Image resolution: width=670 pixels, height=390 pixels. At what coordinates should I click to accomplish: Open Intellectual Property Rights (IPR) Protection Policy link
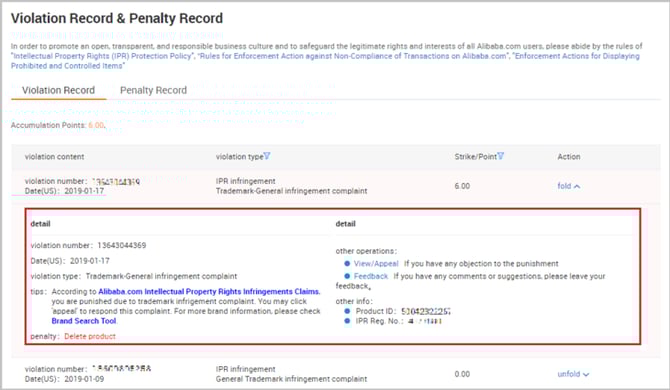point(103,56)
